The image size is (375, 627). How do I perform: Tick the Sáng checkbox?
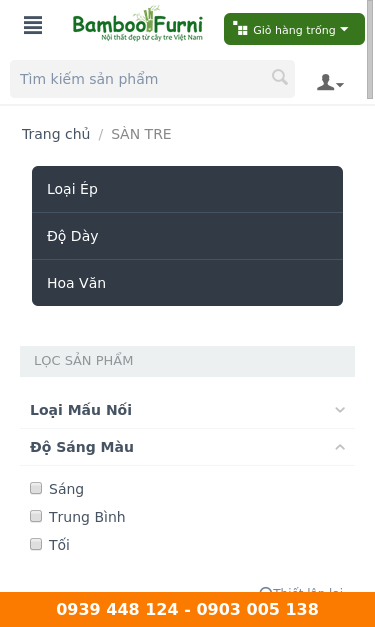[36, 488]
